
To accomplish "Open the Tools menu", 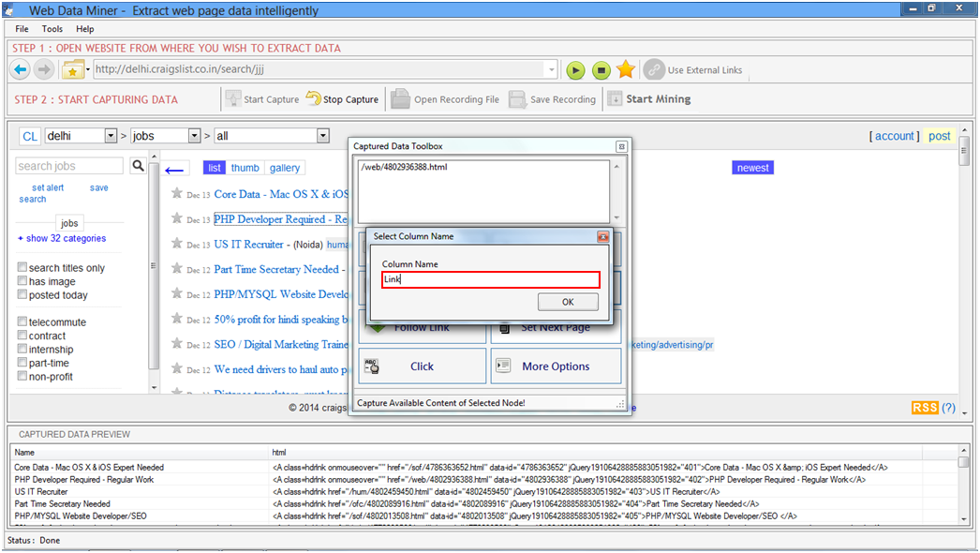I will point(52,29).
